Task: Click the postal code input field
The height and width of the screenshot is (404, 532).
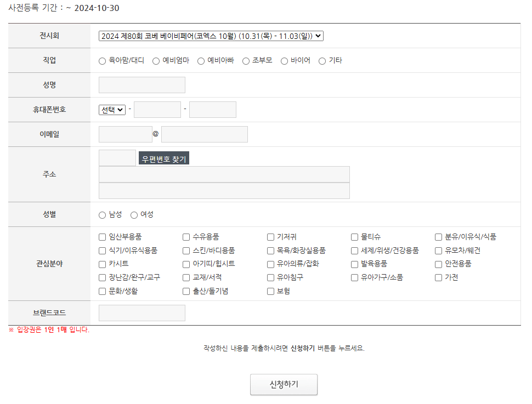Action: coord(117,158)
